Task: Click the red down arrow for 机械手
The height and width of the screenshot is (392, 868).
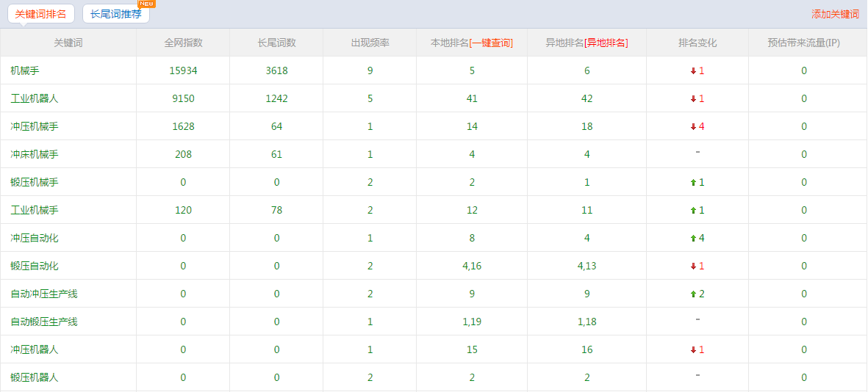Action: click(x=693, y=71)
